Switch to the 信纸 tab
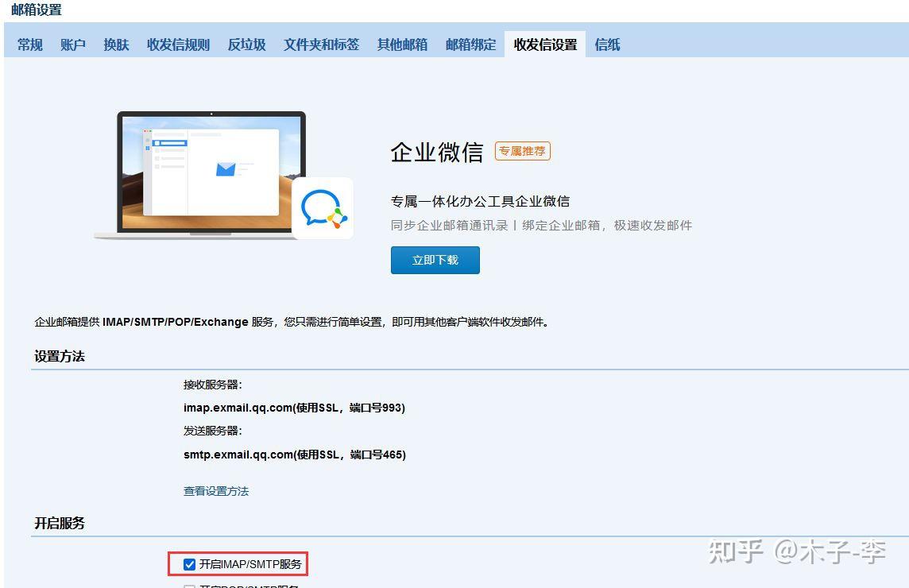909x588 pixels. [x=607, y=44]
